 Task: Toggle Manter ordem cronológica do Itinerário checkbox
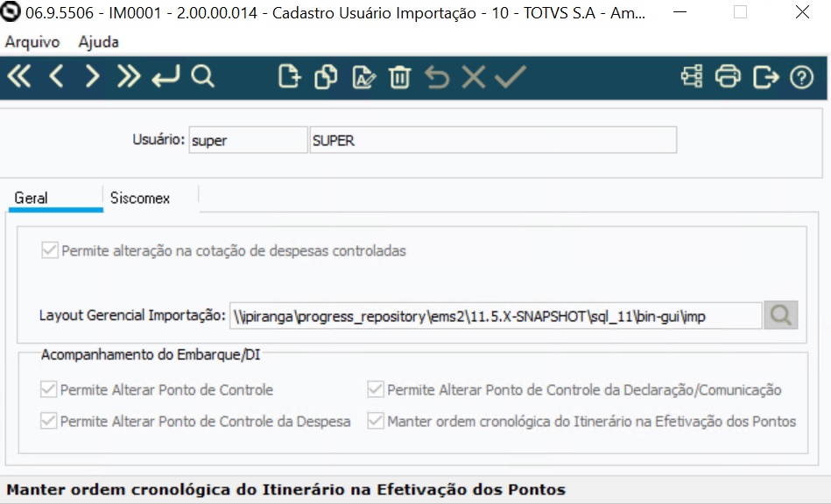click(x=376, y=421)
